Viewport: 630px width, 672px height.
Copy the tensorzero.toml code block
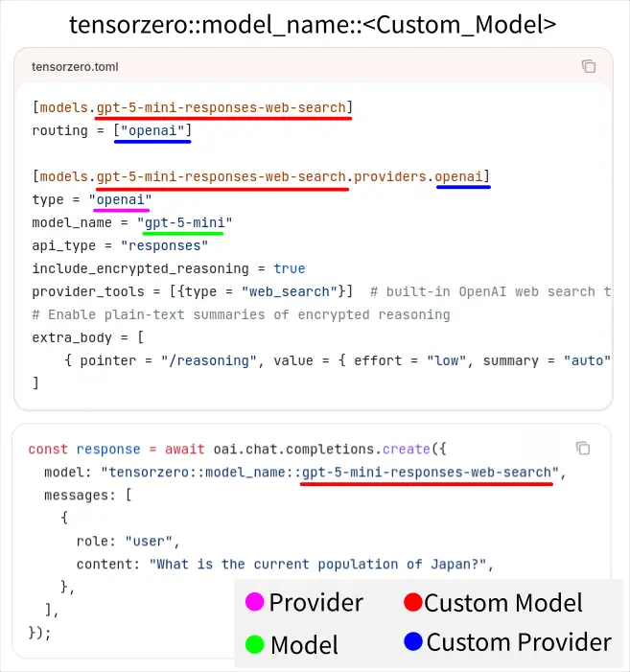click(589, 66)
